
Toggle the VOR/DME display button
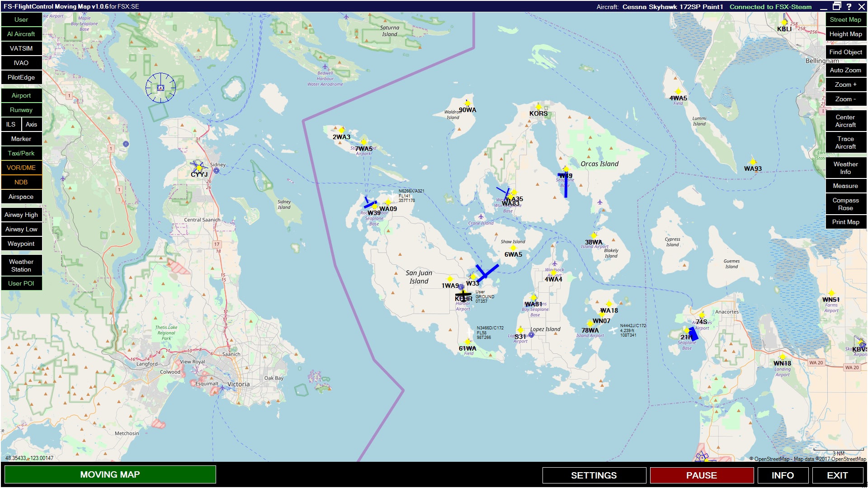coord(21,168)
